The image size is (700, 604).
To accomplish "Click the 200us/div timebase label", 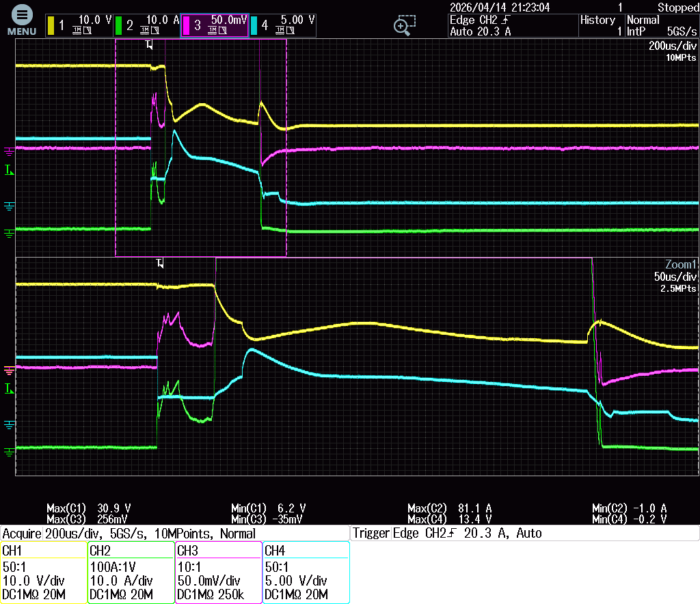I will tap(673, 46).
